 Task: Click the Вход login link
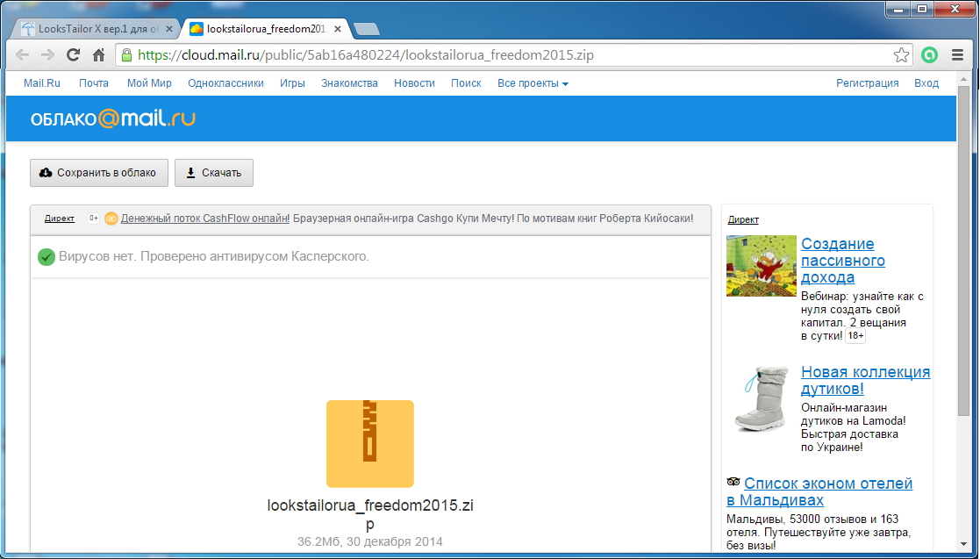pos(926,83)
